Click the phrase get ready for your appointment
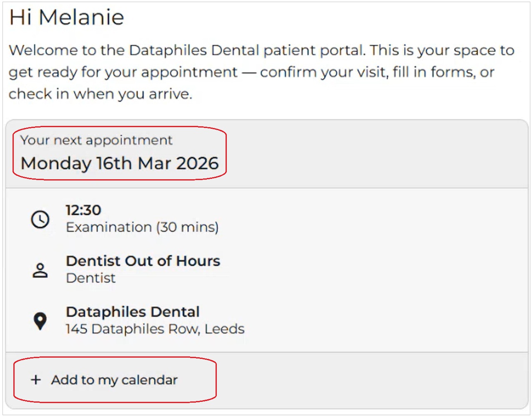 pyautogui.click(x=123, y=72)
